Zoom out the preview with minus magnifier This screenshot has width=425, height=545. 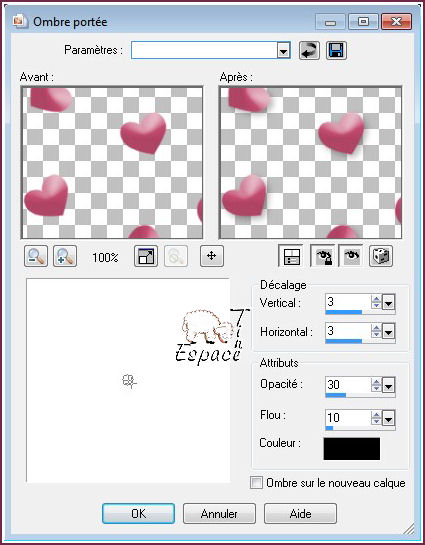[36, 256]
